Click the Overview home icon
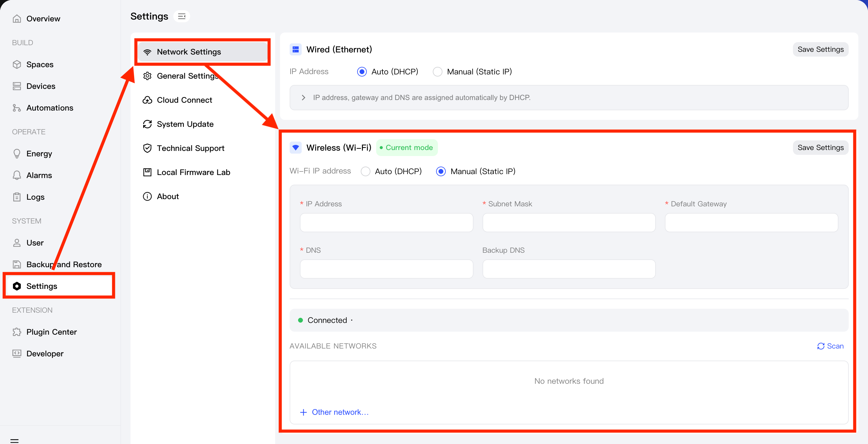The width and height of the screenshot is (868, 444). [17, 19]
